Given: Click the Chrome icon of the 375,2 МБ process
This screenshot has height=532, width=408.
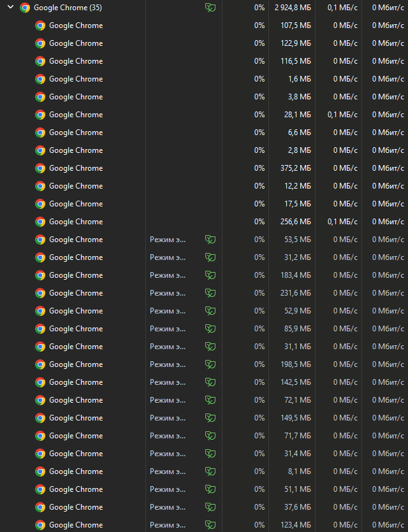Looking at the screenshot, I should click(40, 168).
